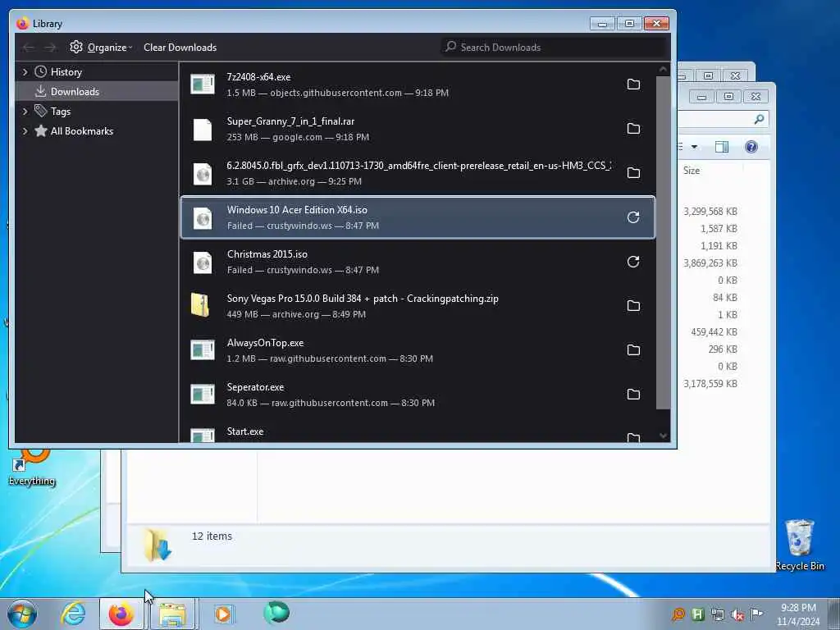Open Explorer view options dropdown arrow
840x630 pixels.
(694, 147)
